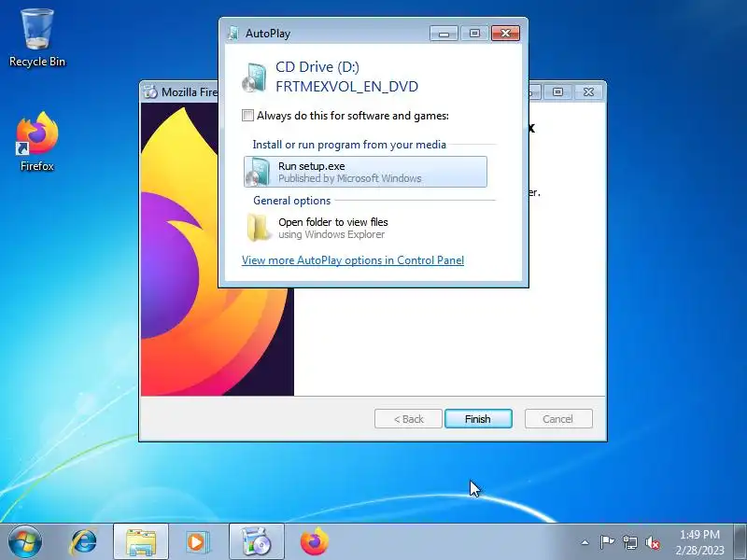Click the FRTMEXVOL_EN_DVD volume label

tap(346, 87)
